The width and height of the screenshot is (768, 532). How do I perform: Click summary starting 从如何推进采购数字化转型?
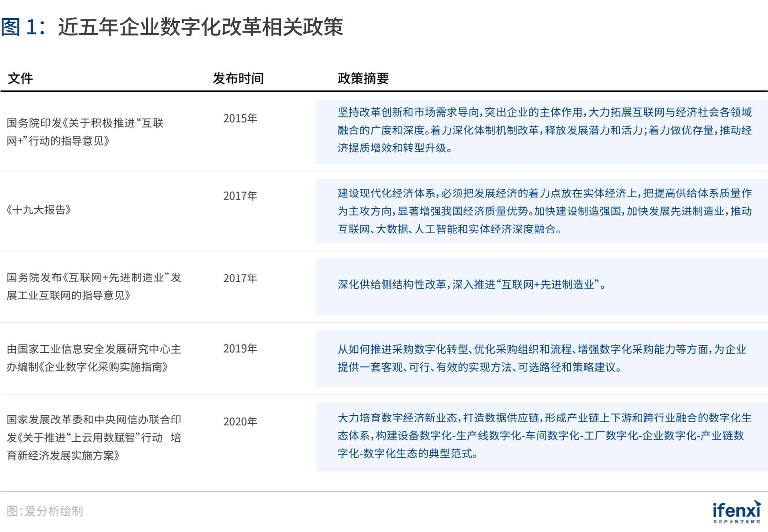pos(542,358)
